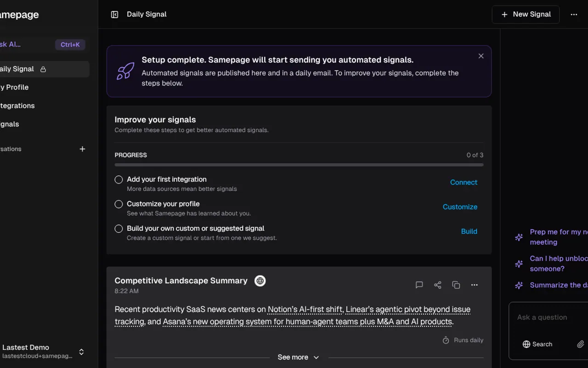Screen dimensions: 588x368
Task: Open Integrations from the sidebar
Action: point(45,106)
